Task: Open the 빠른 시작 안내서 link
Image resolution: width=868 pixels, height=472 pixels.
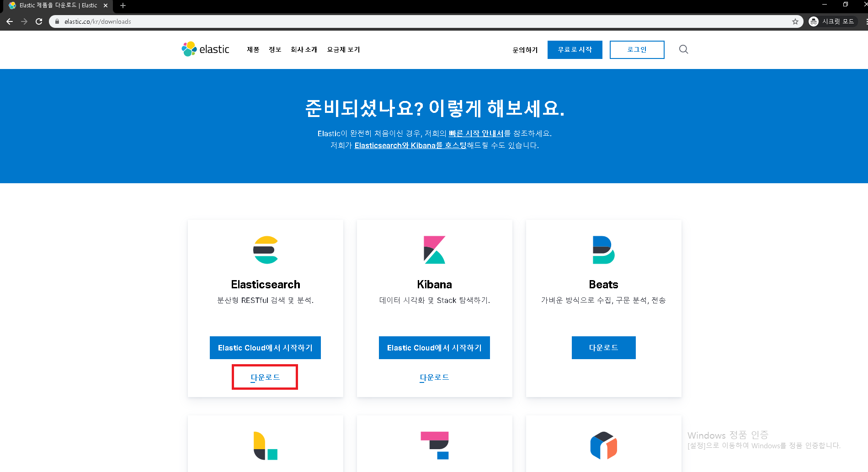Action: click(x=476, y=133)
